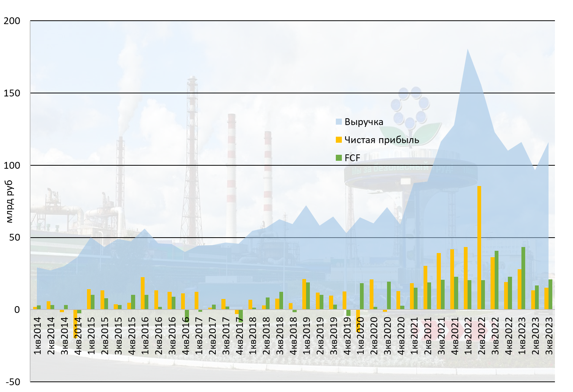
Task: Click the 1кв2022 axis label
Action: pos(468,336)
